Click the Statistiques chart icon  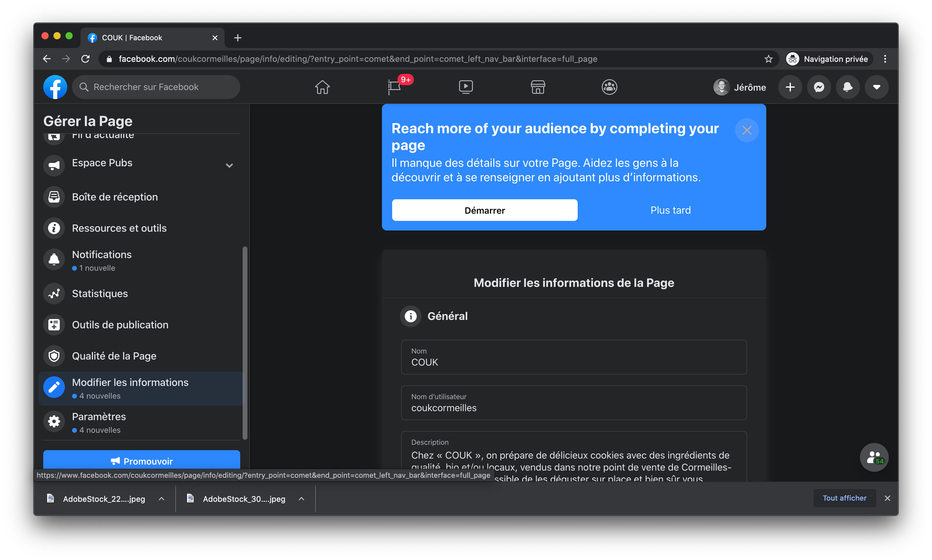54,294
